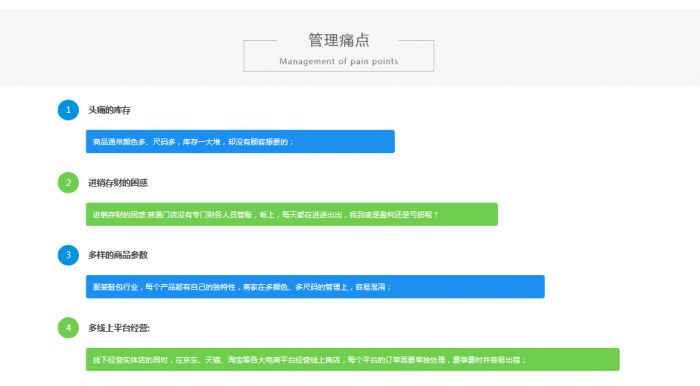Viewport: 700px width, 386px height.
Task: Select the 多样的商品参数 heading
Action: [x=118, y=255]
